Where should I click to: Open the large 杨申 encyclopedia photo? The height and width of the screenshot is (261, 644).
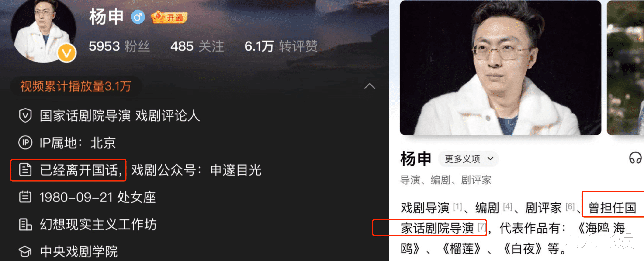500,67
